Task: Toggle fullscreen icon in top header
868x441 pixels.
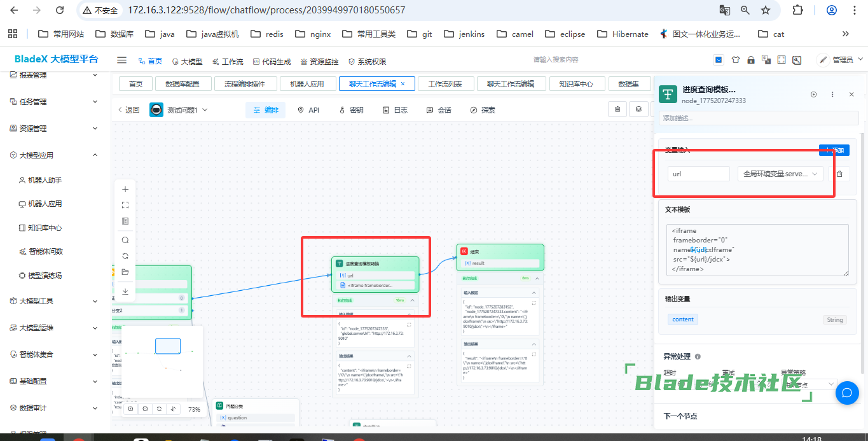Action: click(782, 60)
